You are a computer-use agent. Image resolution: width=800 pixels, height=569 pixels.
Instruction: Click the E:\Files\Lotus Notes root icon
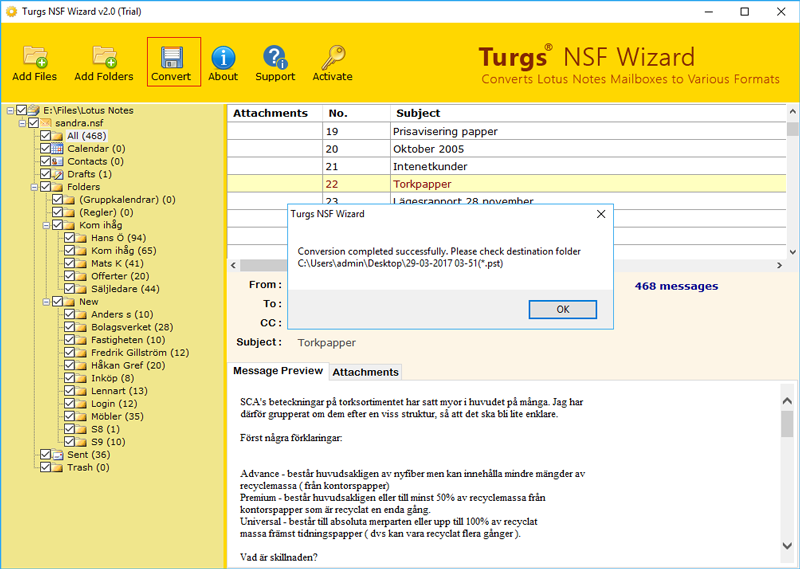pos(34,110)
